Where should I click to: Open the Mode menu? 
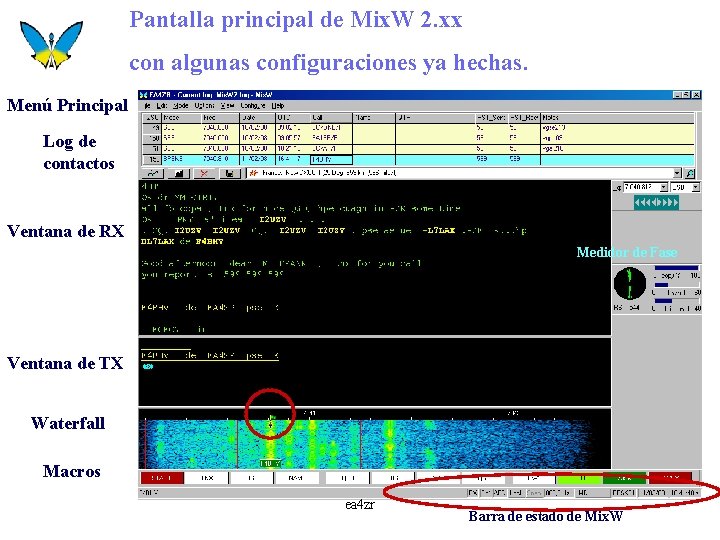click(180, 106)
